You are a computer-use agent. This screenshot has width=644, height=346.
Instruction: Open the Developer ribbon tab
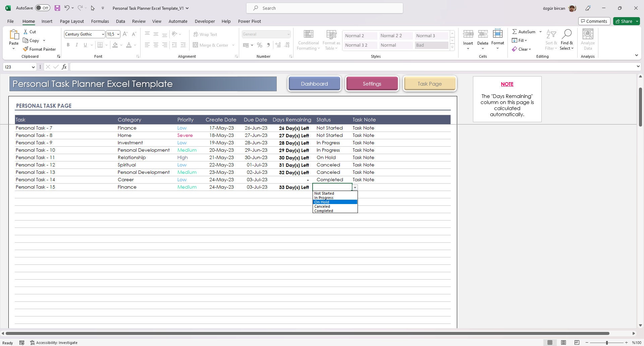point(205,21)
